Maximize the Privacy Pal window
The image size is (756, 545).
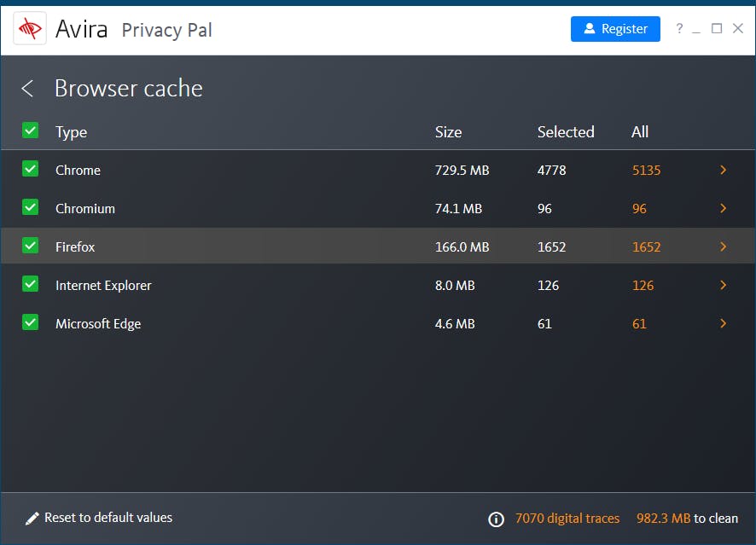pos(717,28)
